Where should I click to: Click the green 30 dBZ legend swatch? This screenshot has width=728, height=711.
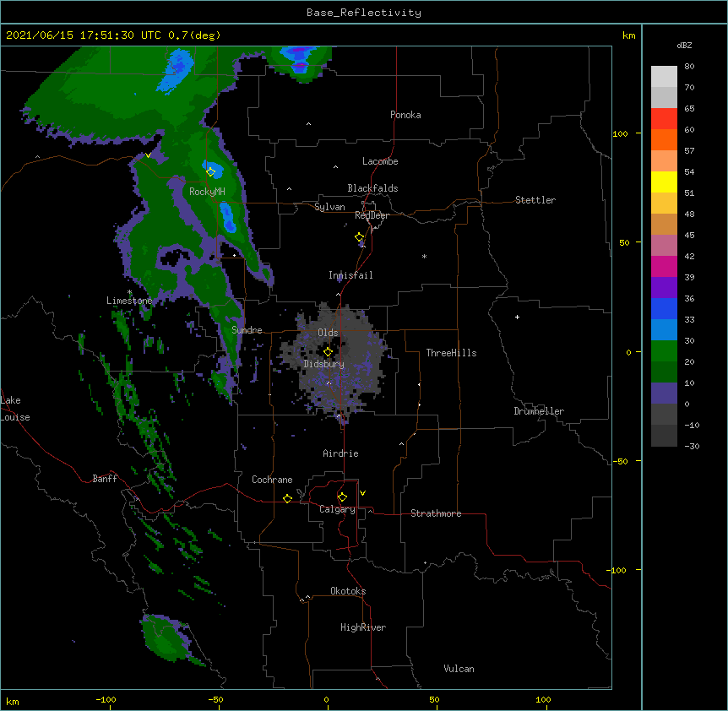click(664, 351)
